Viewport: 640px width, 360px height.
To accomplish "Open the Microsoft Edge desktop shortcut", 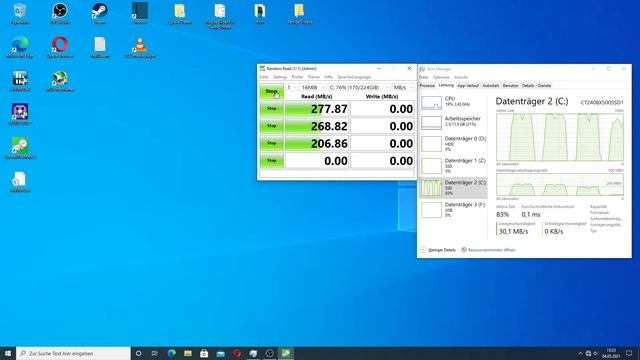I will pos(20,47).
